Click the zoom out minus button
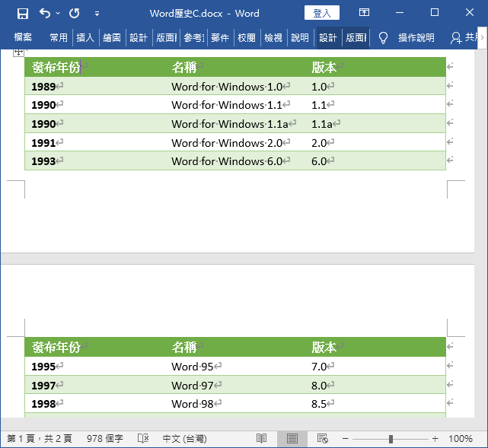Image resolution: width=488 pixels, height=448 pixels. 345,439
